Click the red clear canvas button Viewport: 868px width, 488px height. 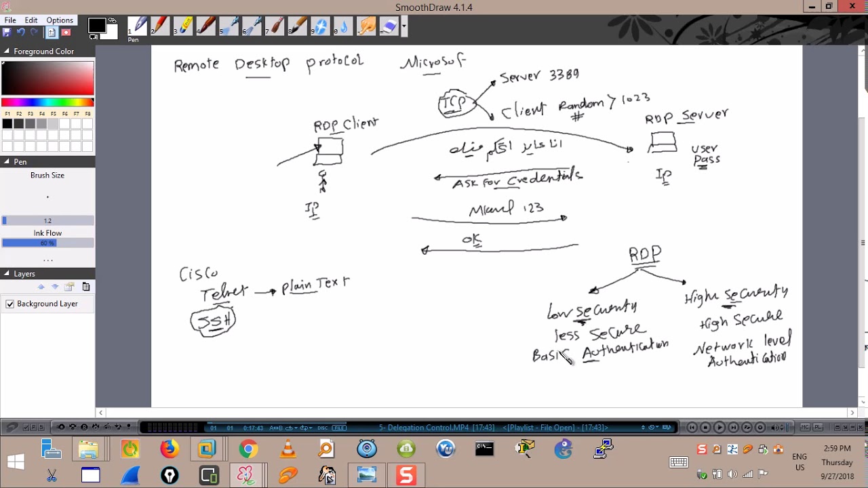[x=66, y=32]
